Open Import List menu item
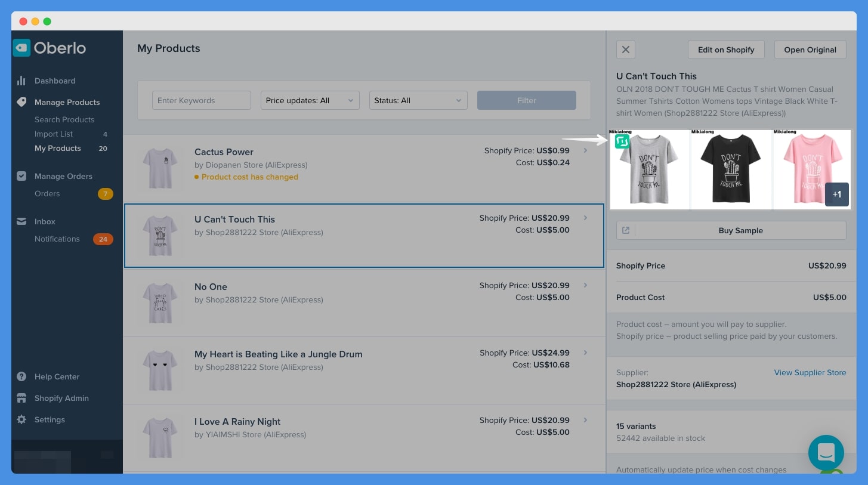868x485 pixels. coord(54,134)
